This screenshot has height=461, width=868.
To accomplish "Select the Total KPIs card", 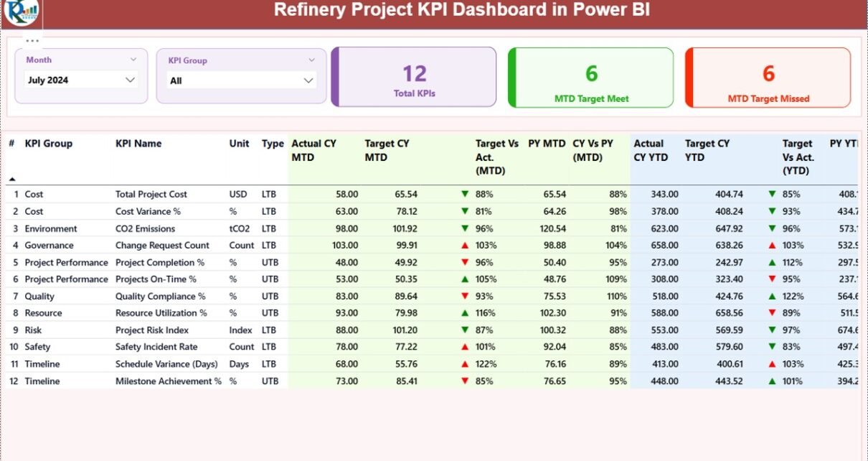I will (x=414, y=78).
